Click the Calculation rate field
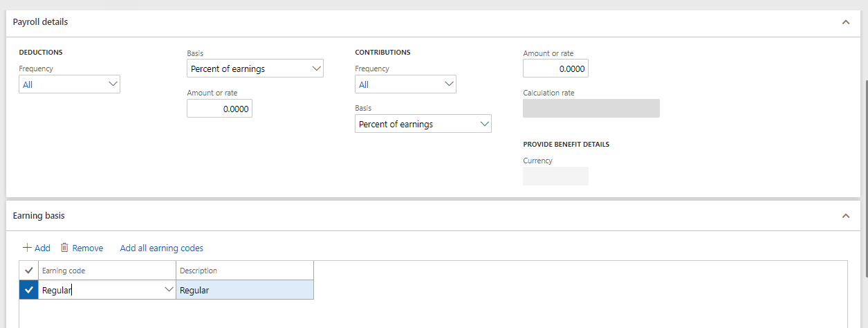868x328 pixels. [x=591, y=108]
